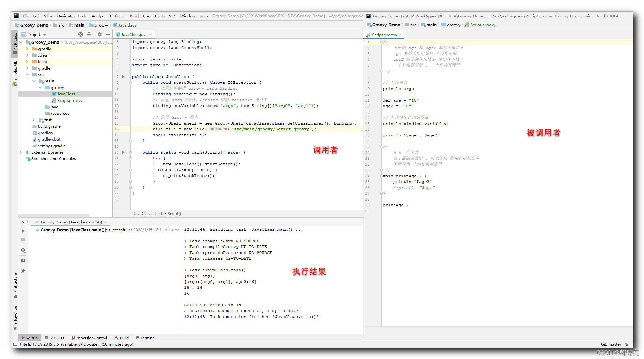Viewport: 644px width, 359px height.
Task: Collapse the src folder
Action: coord(27,75)
